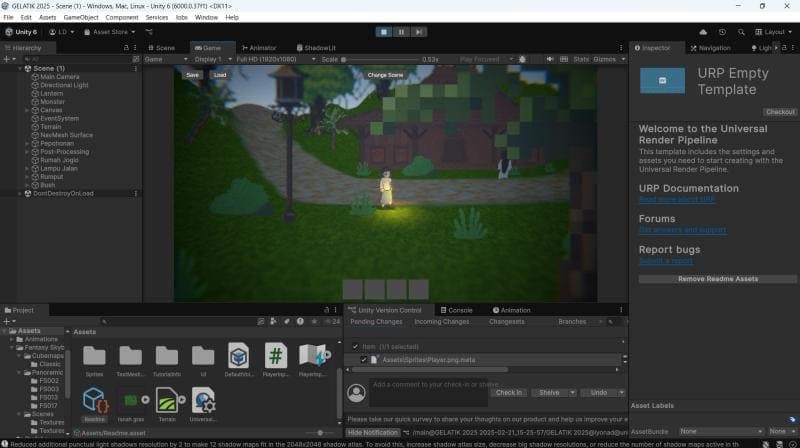Select the PlayerInput C# script icon
800x448 pixels.
point(276,356)
